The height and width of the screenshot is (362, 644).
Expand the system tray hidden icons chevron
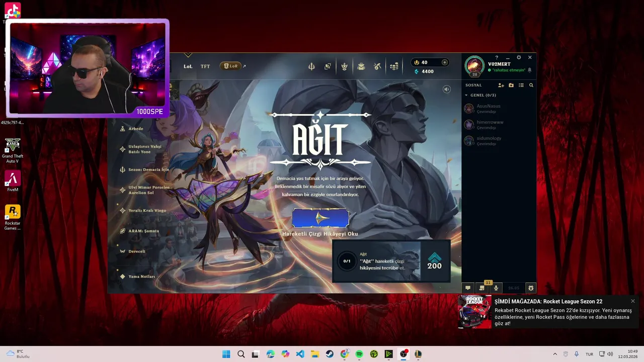coord(555,354)
